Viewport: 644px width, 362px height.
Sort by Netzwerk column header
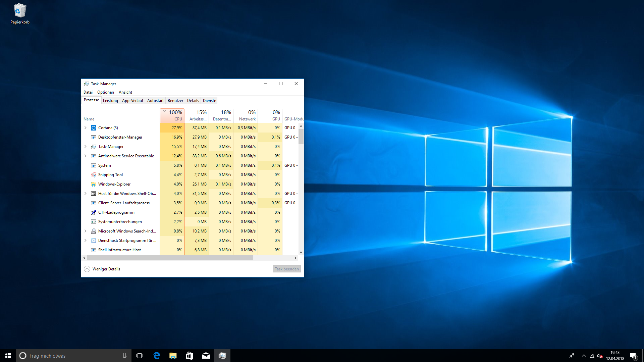246,115
